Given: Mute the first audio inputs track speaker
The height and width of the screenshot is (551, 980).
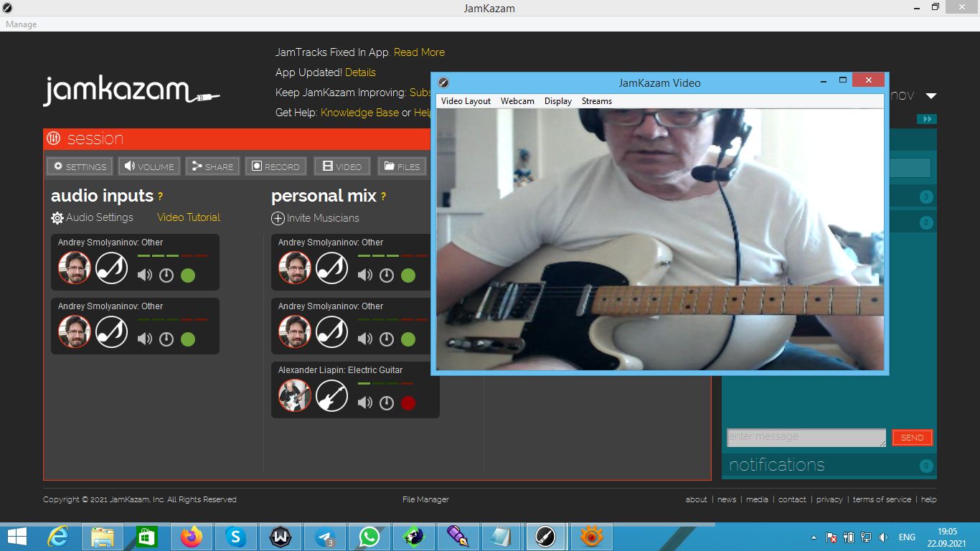Looking at the screenshot, I should 145,275.
